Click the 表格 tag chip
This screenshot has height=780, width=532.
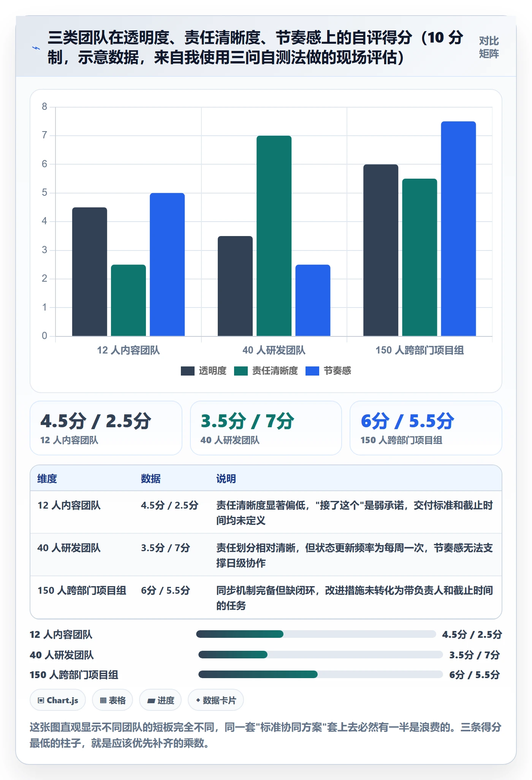point(112,700)
